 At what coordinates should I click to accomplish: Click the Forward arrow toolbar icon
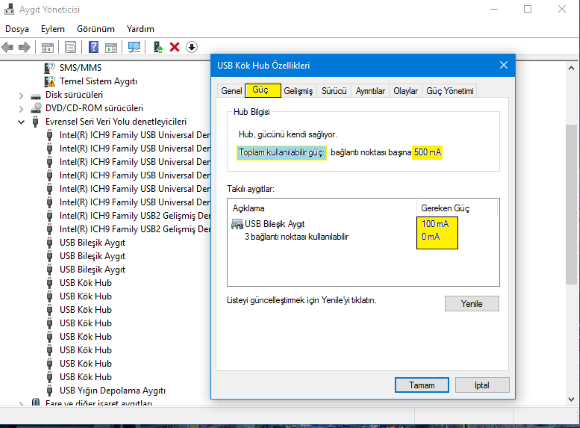tap(24, 47)
